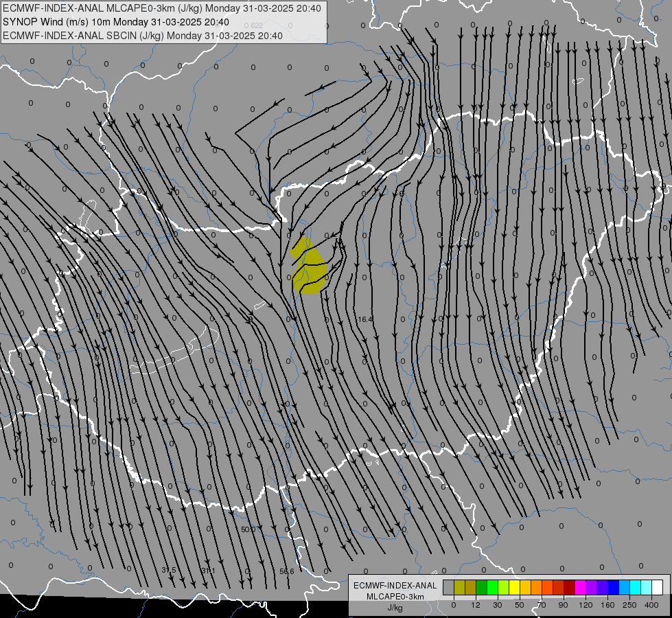672x618 pixels.
Task: Click the violet-indigo legend swatch before 160
Action: pos(603,587)
